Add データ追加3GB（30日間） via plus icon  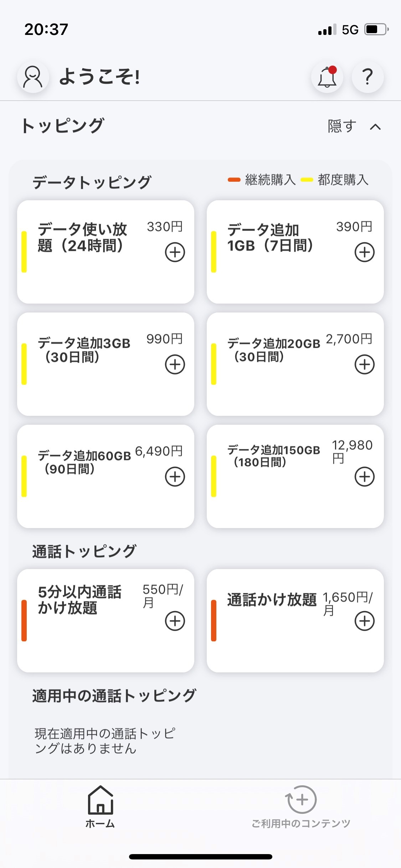[175, 365]
